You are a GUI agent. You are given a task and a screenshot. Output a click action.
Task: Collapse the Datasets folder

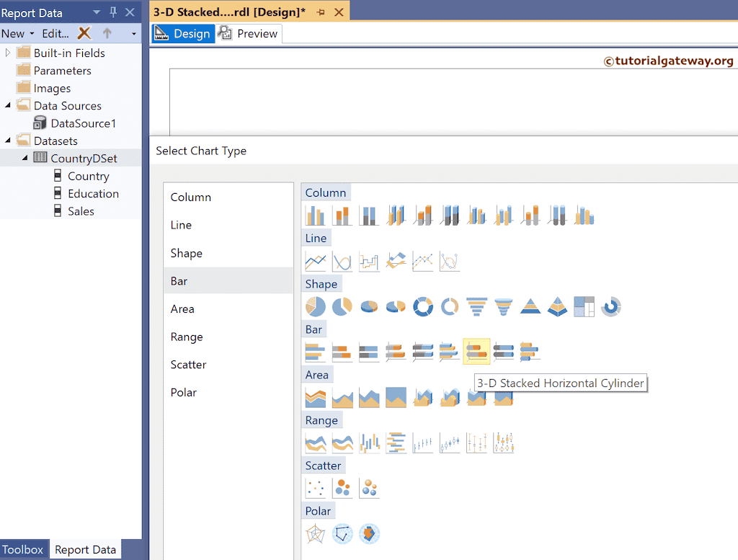[7, 141]
